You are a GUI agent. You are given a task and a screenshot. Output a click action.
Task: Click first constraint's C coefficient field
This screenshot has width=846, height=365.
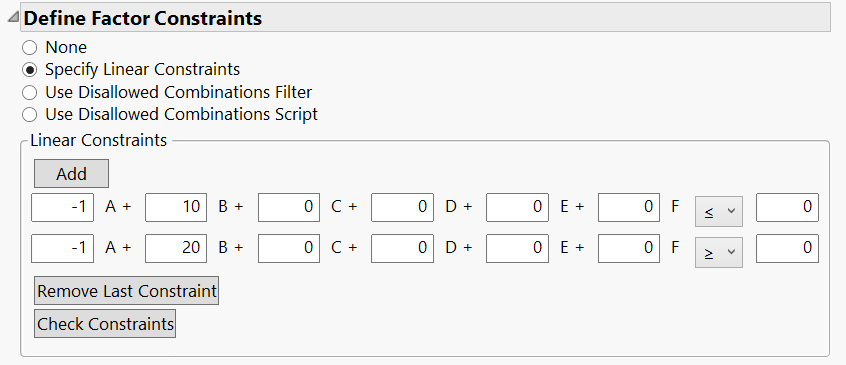(x=289, y=207)
